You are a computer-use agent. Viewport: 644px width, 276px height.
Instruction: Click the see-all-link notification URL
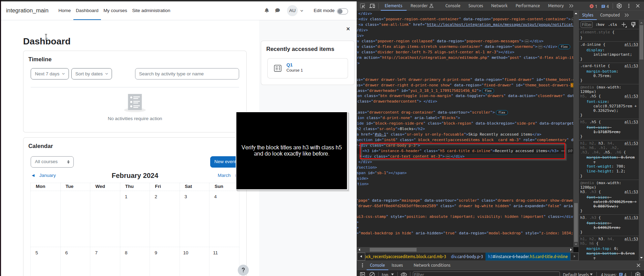tap(500, 25)
